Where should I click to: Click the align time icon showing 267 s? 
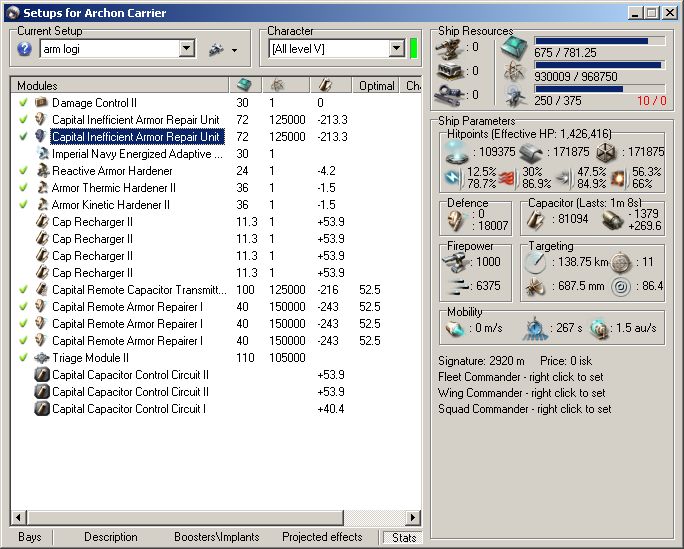pos(535,329)
